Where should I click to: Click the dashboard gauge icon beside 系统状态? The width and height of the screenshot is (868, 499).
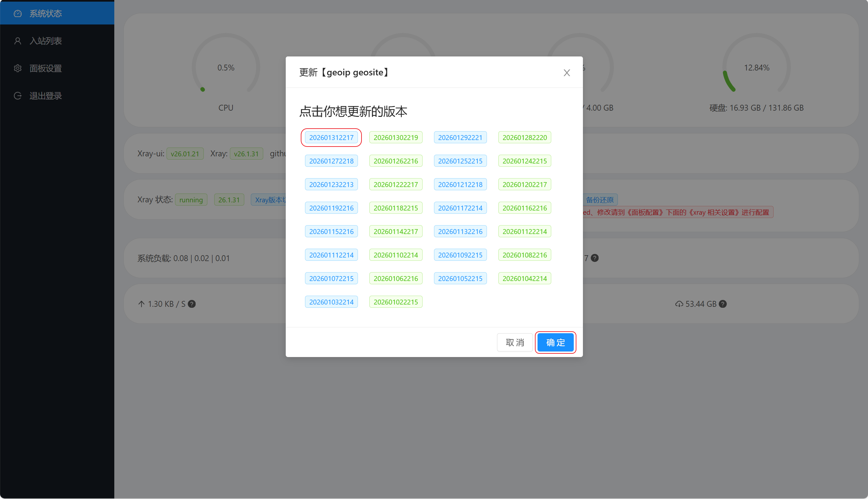(18, 13)
